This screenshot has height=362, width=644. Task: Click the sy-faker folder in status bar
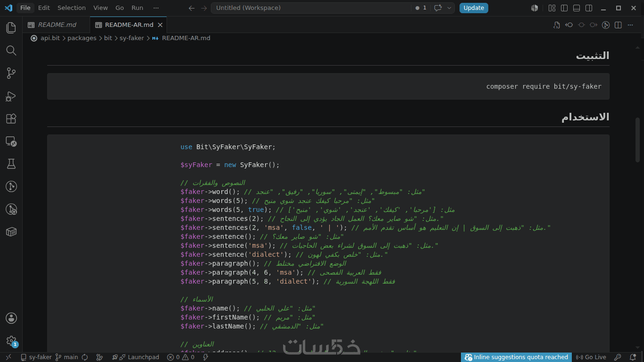click(36, 357)
